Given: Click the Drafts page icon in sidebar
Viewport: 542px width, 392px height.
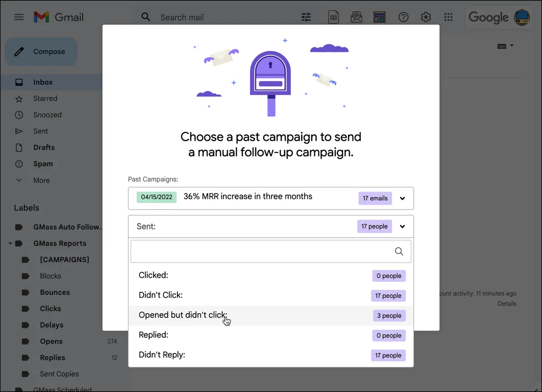Looking at the screenshot, I should tap(19, 148).
